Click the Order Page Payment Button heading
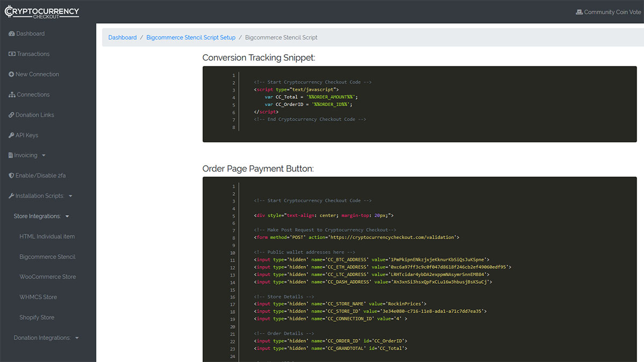The image size is (644, 362). click(x=258, y=169)
